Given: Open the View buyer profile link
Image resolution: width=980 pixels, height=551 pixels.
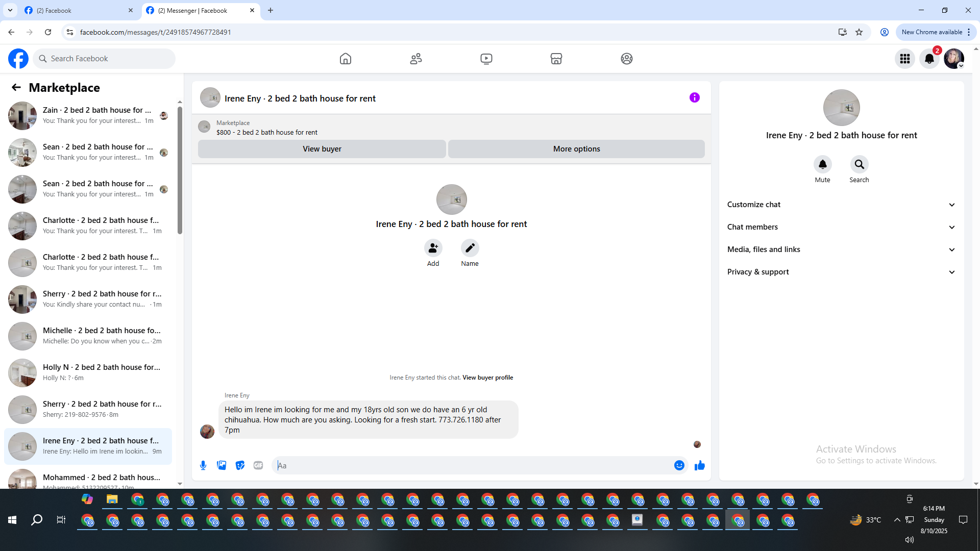Looking at the screenshot, I should (487, 378).
